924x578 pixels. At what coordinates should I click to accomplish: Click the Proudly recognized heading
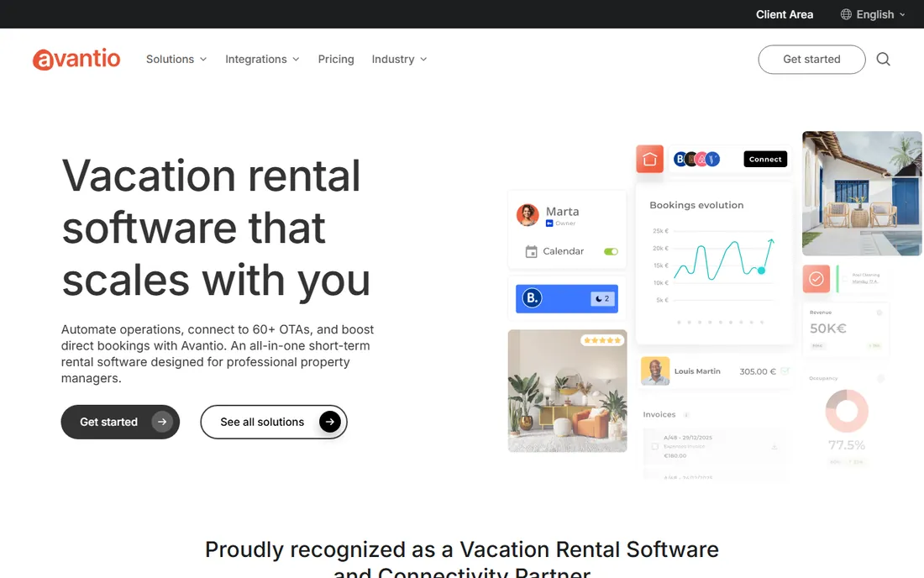tap(462, 560)
